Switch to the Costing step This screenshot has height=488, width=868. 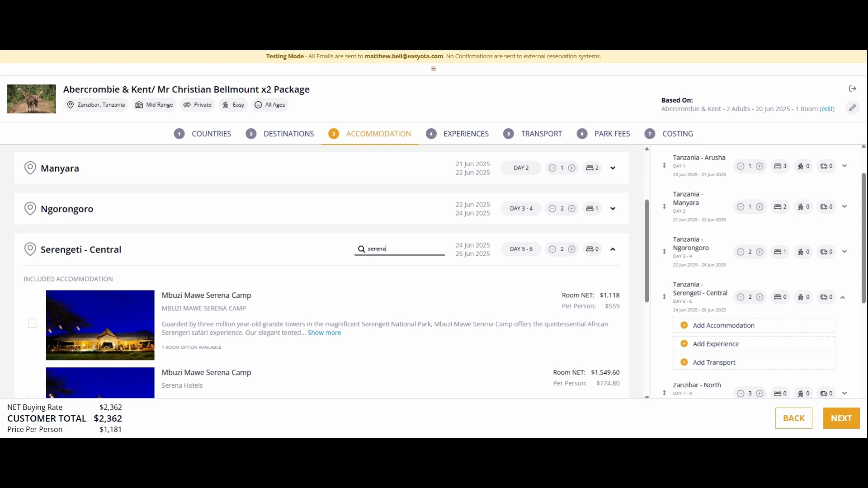(x=669, y=134)
